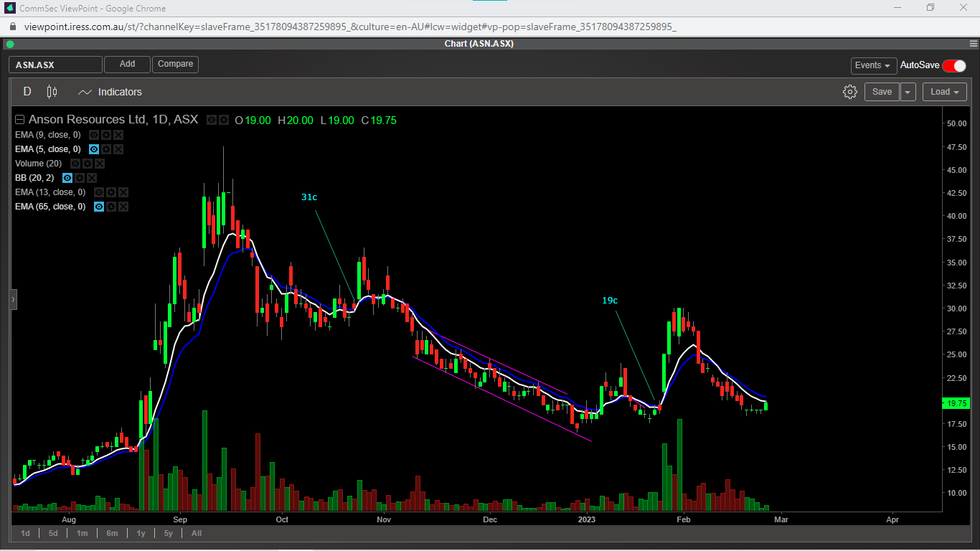
Task: Click the Add button
Action: click(127, 65)
